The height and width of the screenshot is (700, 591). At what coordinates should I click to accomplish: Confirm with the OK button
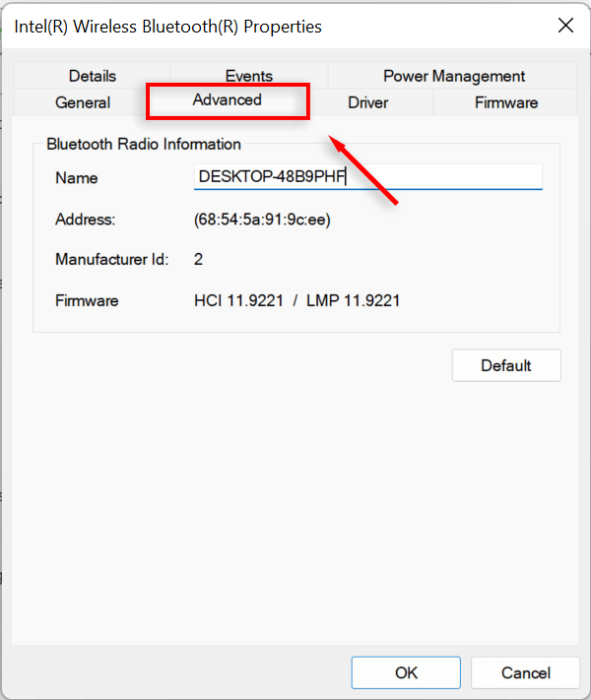(406, 672)
